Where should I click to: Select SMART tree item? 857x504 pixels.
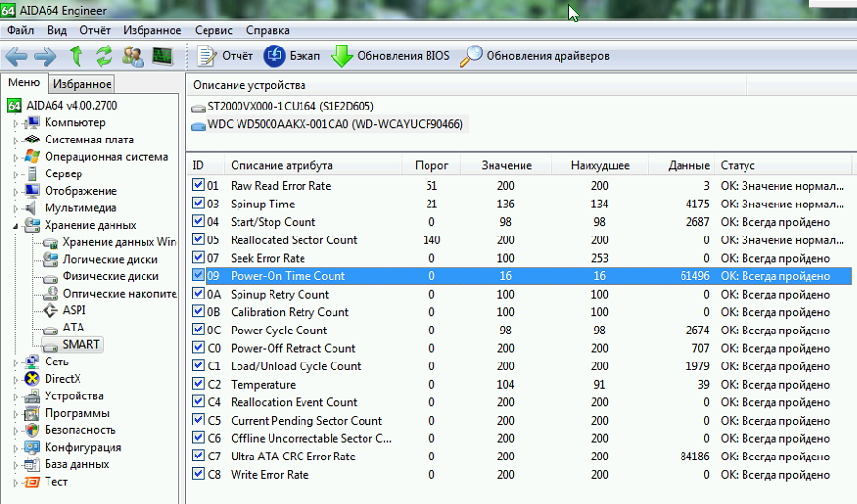80,344
